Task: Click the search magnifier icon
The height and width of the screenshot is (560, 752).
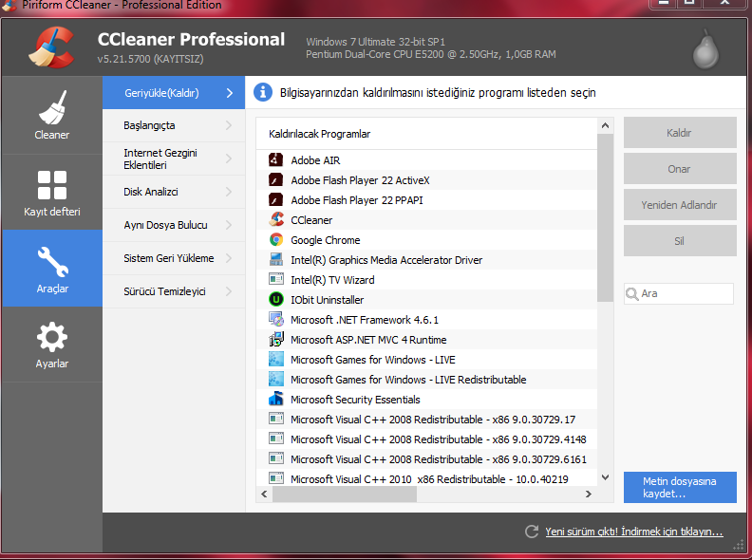Action: click(631, 293)
